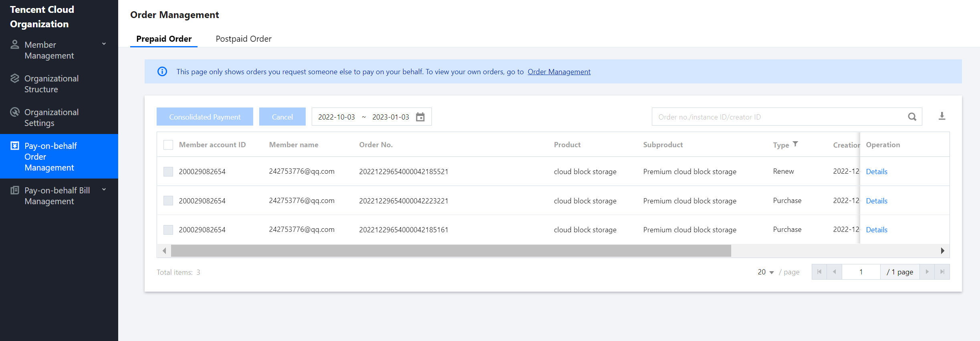Click the Type column filter icon
This screenshot has width=980, height=341.
795,144
